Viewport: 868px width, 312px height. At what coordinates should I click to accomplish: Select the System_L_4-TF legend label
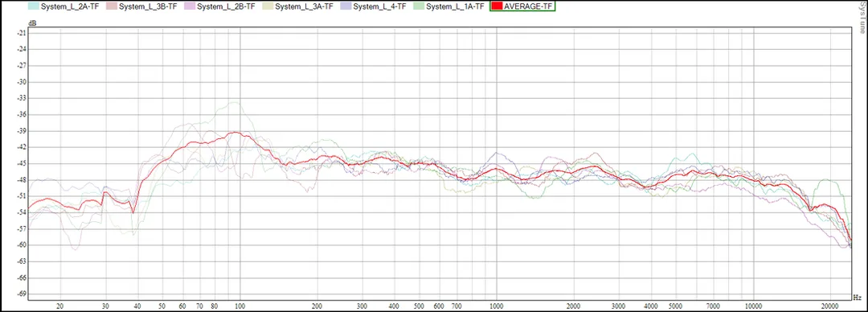[x=379, y=6]
